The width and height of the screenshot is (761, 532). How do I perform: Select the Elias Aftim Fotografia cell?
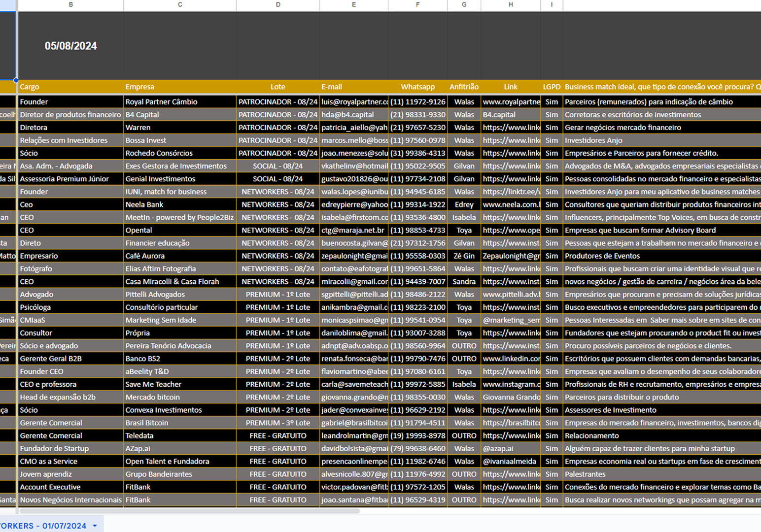(x=180, y=268)
